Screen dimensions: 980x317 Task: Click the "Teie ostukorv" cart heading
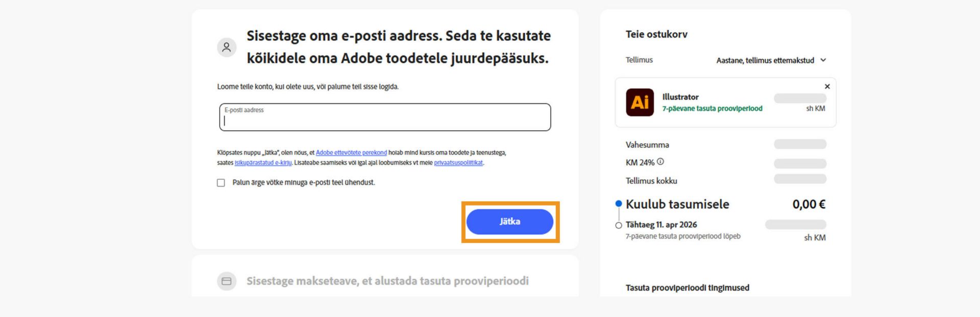point(657,34)
